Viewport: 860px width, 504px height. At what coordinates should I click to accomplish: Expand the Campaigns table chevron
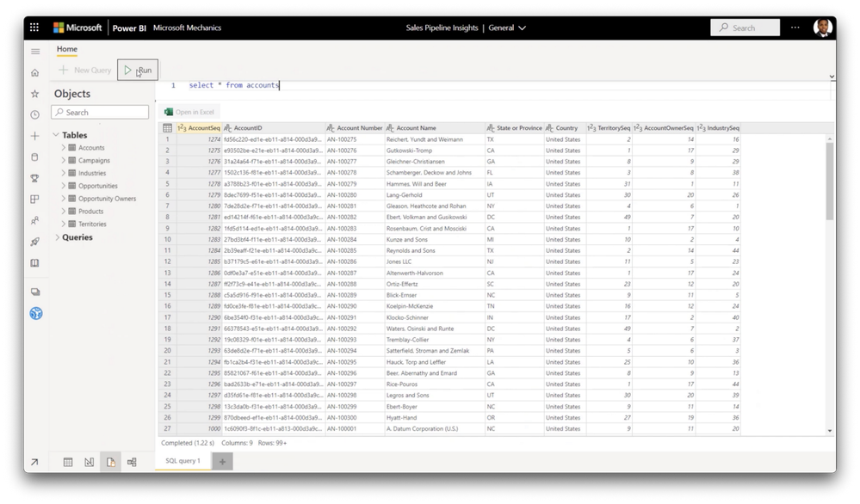tap(64, 160)
